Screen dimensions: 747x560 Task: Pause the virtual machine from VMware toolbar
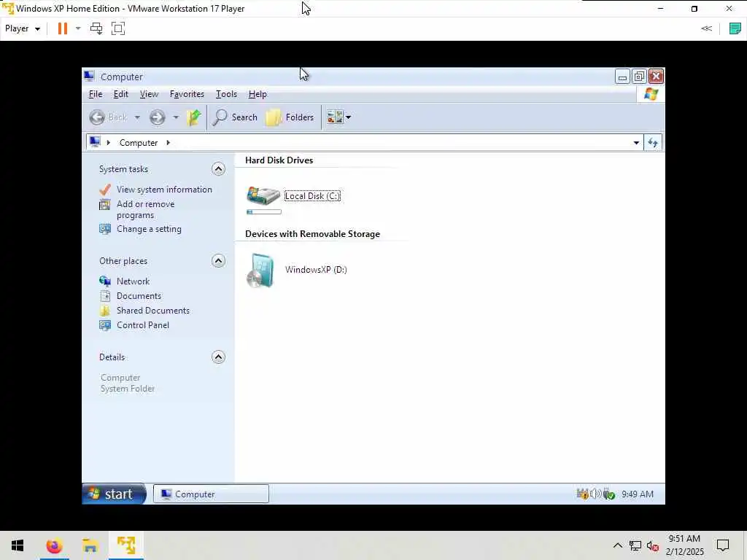click(x=63, y=28)
